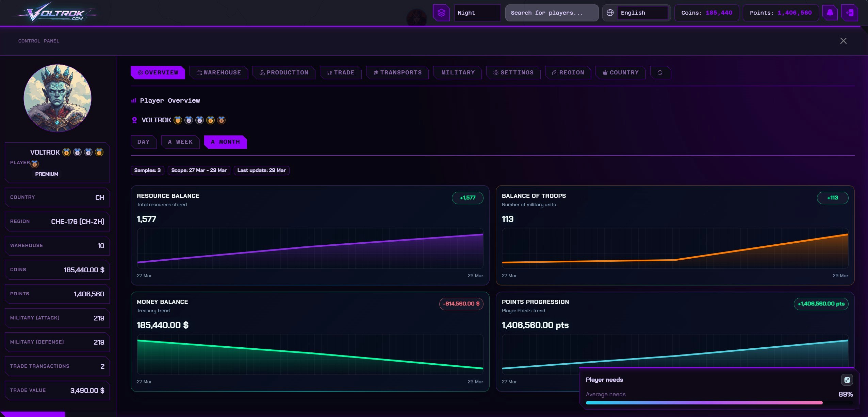The image size is (868, 417).
Task: Click the refresh icon beside Country tab
Action: coord(660,73)
